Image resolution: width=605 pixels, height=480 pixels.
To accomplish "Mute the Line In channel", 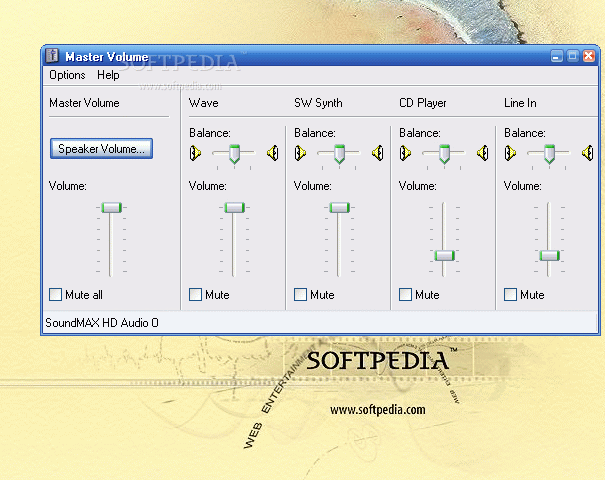I will pos(510,294).
